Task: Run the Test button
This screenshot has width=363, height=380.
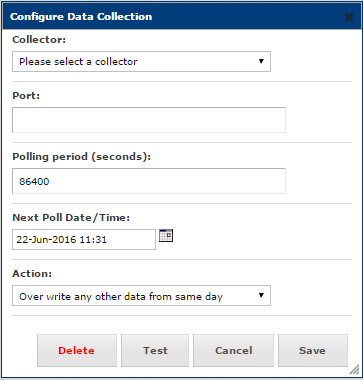Action: coord(155,351)
